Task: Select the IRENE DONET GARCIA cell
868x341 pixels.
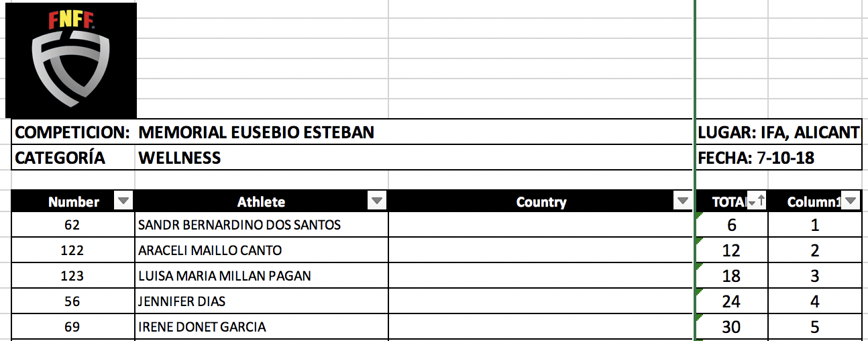Action: tap(202, 327)
